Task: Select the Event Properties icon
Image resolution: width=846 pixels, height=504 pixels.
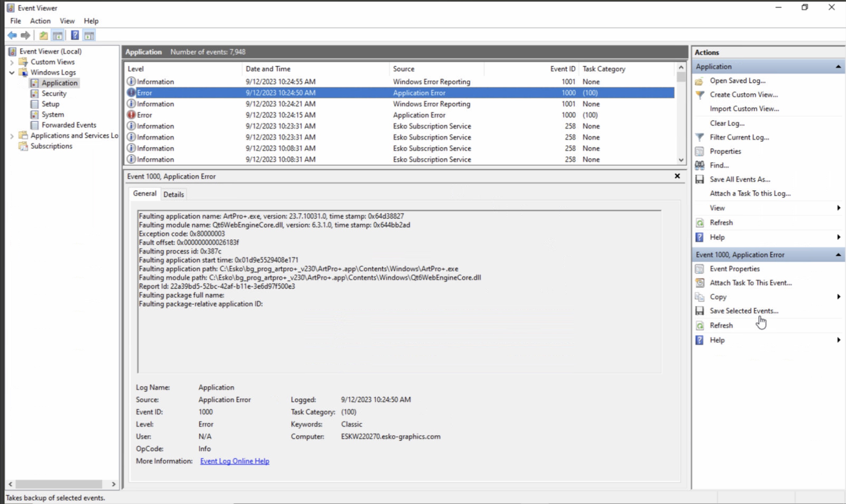Action: tap(700, 269)
